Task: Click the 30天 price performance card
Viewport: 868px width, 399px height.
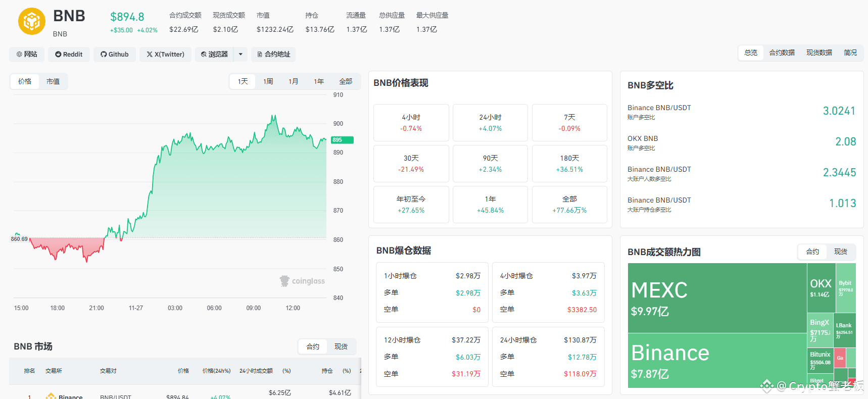Action: (x=411, y=164)
